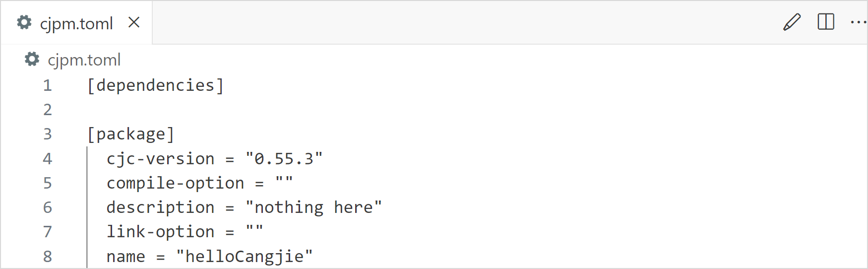Click the gear icon in the breadcrumb

(x=32, y=60)
